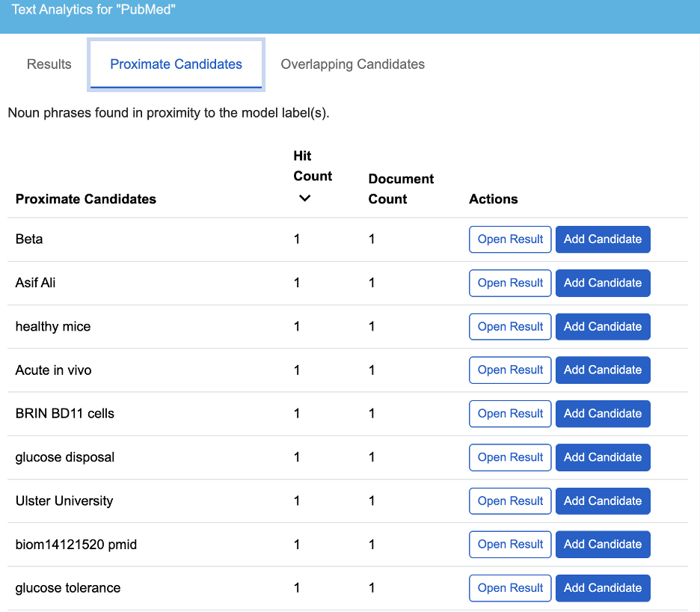Add Candidate for glucose tolerance

603,588
